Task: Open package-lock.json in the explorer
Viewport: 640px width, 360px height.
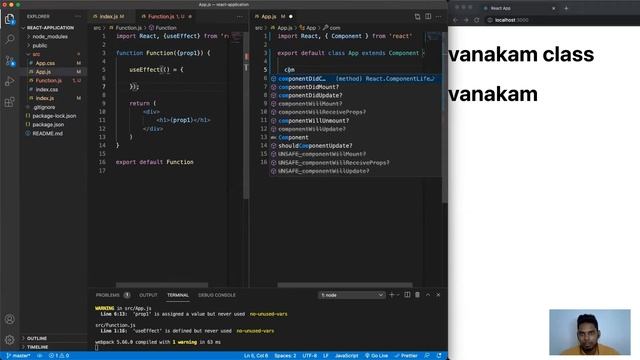Action: tap(53, 116)
